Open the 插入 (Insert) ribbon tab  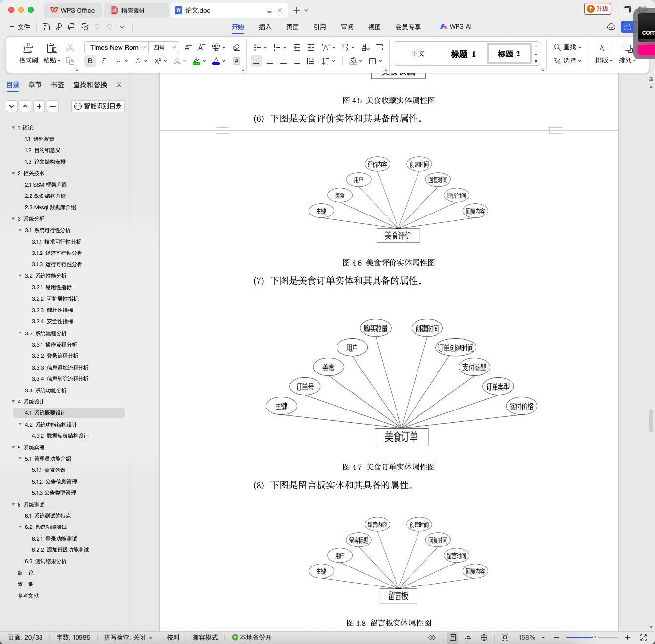point(265,27)
